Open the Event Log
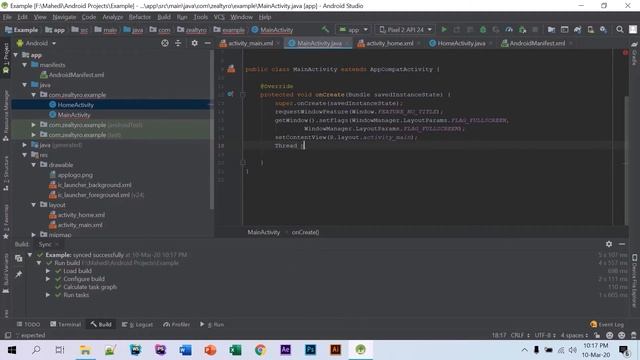This screenshot has width=640, height=360. (x=607, y=324)
